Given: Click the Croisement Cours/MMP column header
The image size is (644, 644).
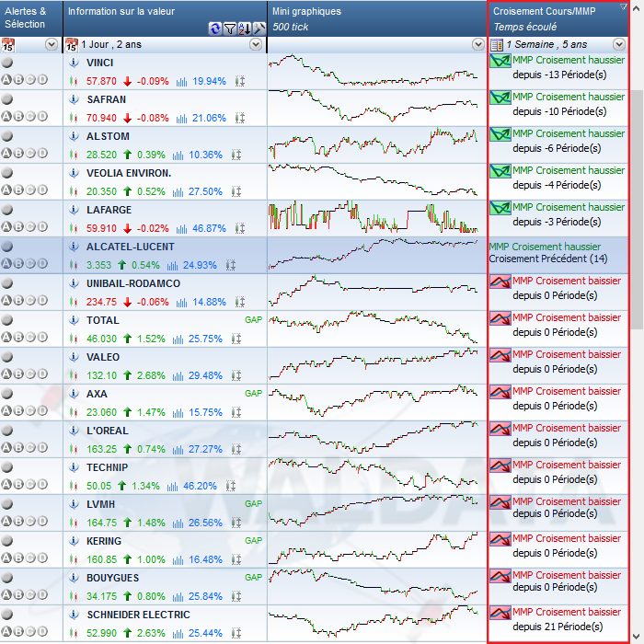Looking at the screenshot, I should tap(558, 18).
